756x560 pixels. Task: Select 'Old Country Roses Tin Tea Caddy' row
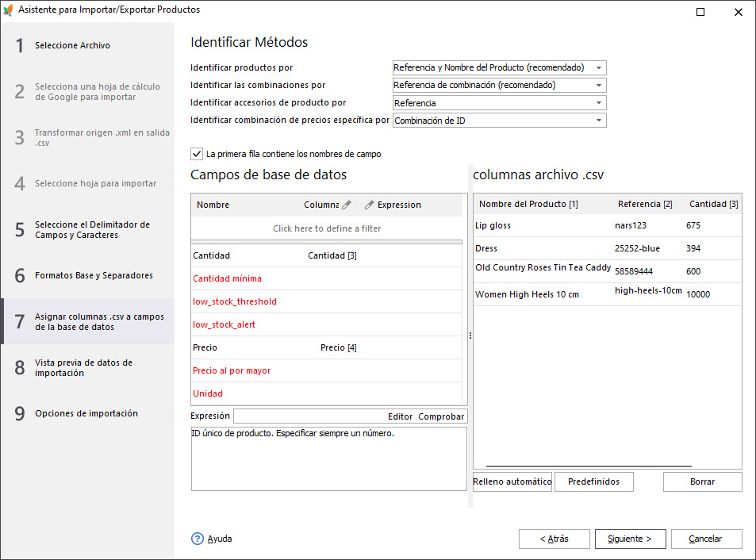tap(608, 271)
